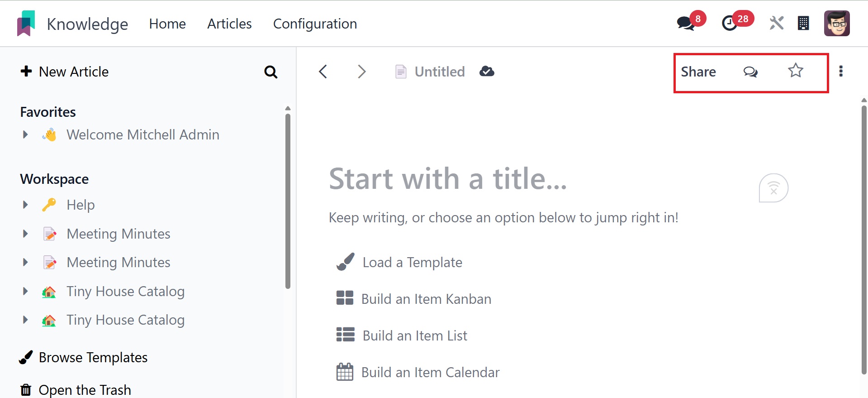This screenshot has height=398, width=868.
Task: Create a New Article
Action: coord(65,72)
